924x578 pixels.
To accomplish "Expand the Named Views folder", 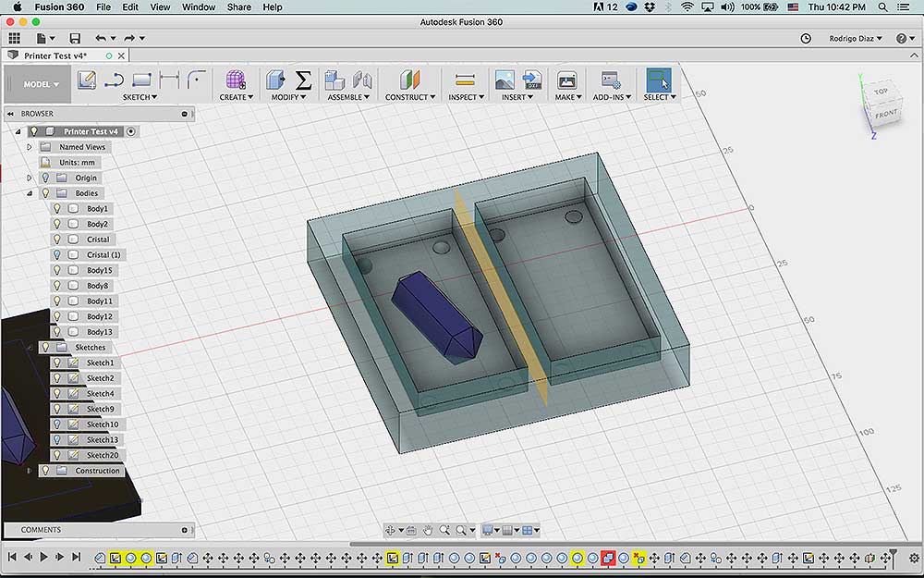I will click(x=29, y=147).
